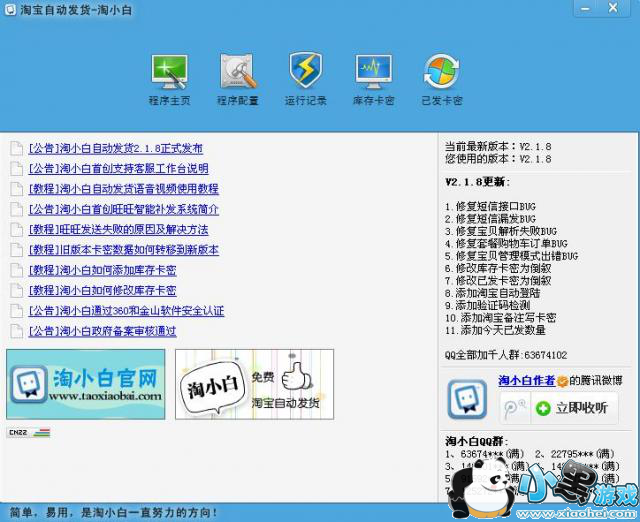Click update note 6.修改库存卡密为倒叙
The height and width of the screenshot is (522, 640).
click(498, 268)
